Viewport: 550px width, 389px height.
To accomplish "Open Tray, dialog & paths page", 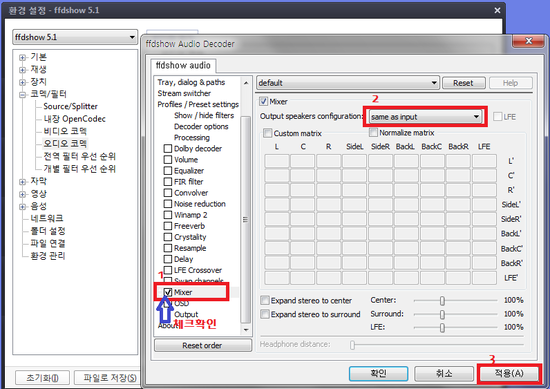I will 191,82.
